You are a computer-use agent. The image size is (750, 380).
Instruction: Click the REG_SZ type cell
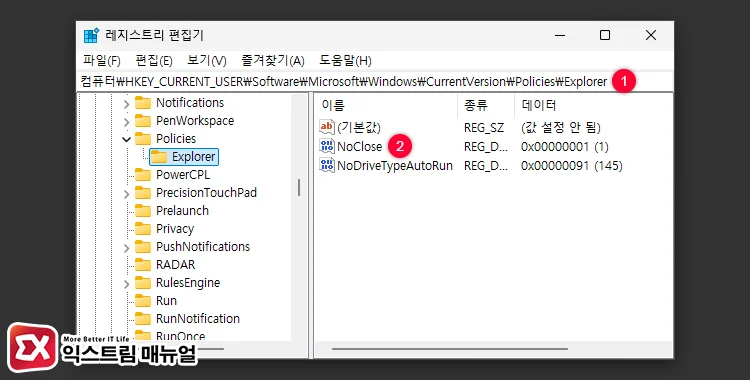(x=484, y=128)
